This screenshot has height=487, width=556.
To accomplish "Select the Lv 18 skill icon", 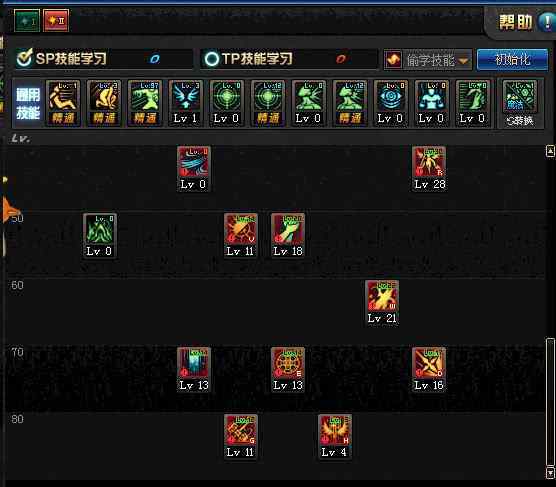I will click(x=288, y=229).
